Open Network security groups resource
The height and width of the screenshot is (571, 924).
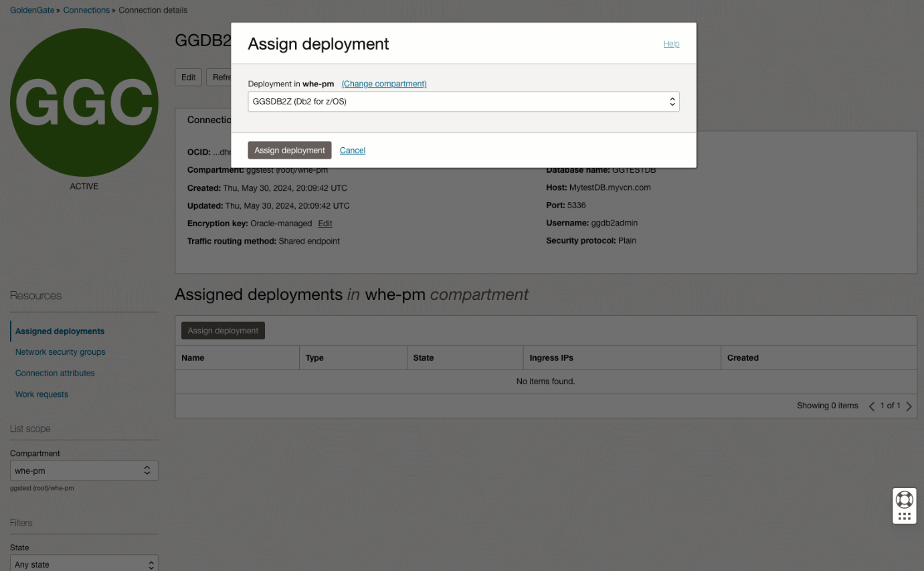pyautogui.click(x=60, y=352)
